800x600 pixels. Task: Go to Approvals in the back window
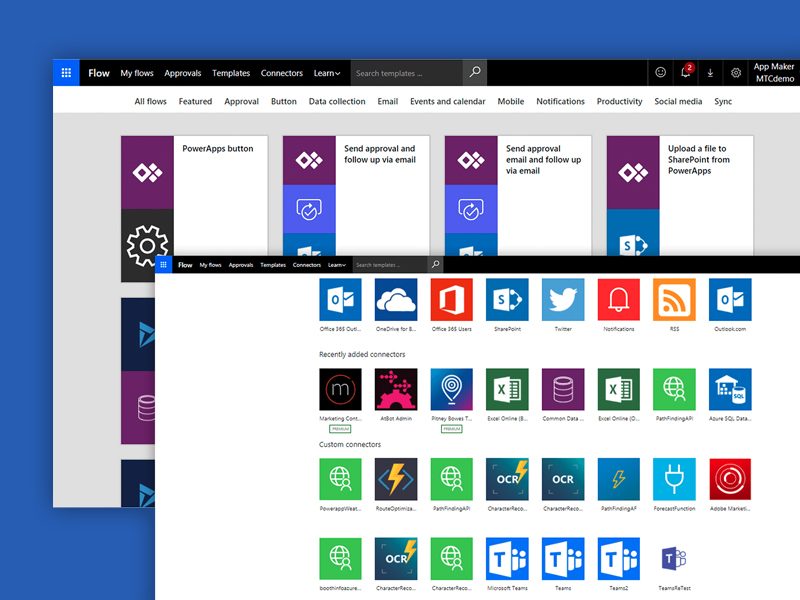click(x=183, y=73)
